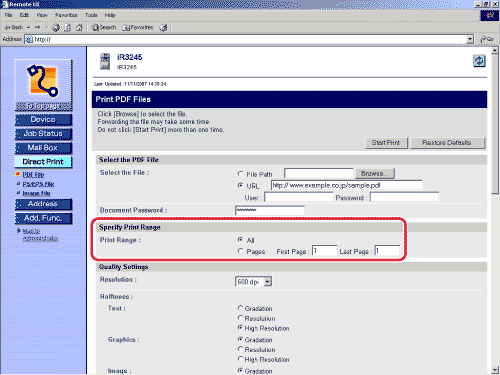Image resolution: width=500 pixels, height=375 pixels.
Task: Select the File Path radio button
Action: point(240,174)
